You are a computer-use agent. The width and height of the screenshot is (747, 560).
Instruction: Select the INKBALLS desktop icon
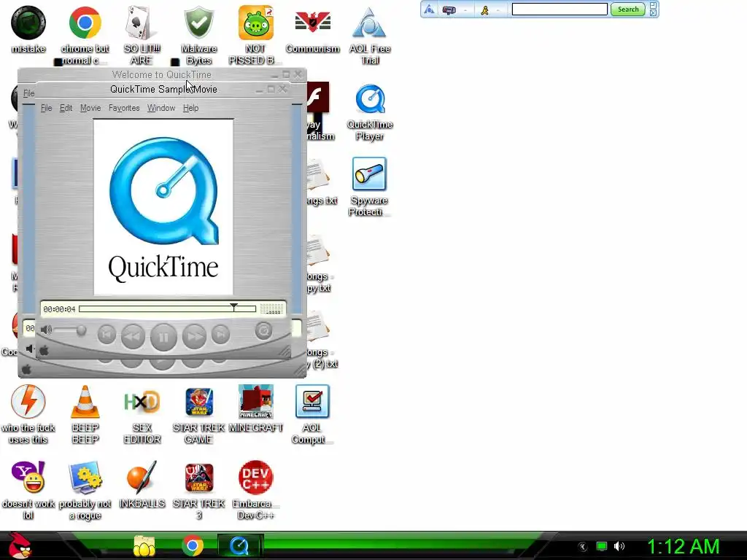coord(142,484)
